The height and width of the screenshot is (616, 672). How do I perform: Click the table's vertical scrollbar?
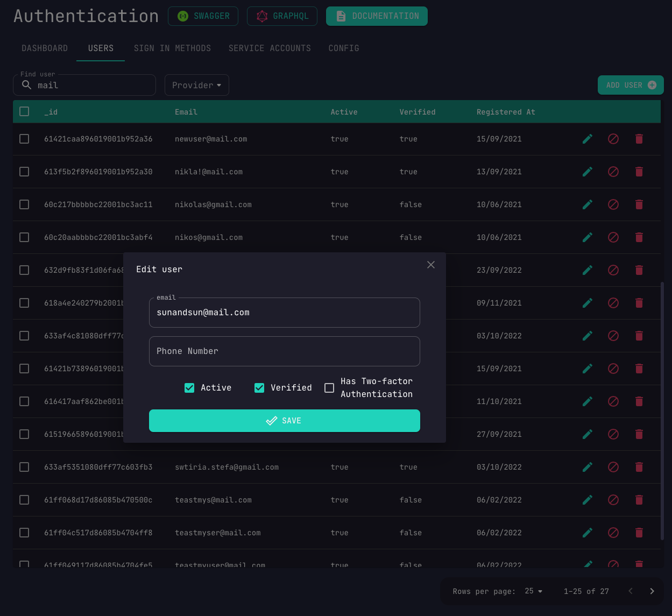[x=662, y=410]
